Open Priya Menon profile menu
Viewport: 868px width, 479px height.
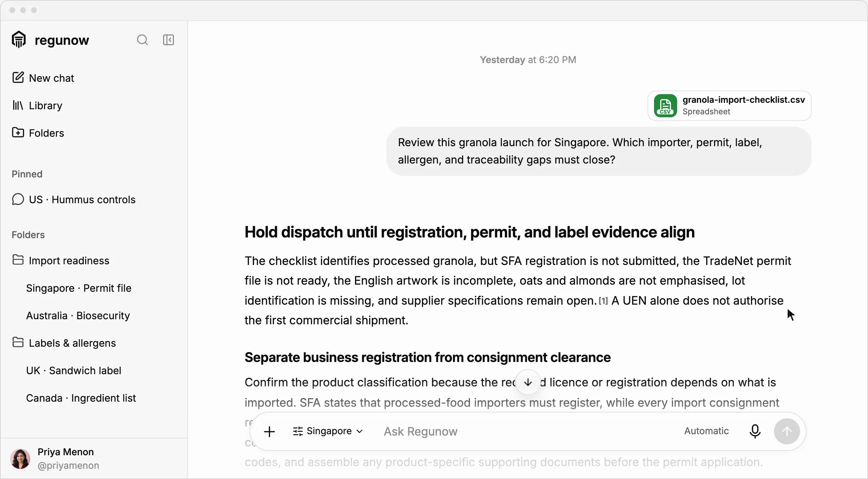click(94, 459)
